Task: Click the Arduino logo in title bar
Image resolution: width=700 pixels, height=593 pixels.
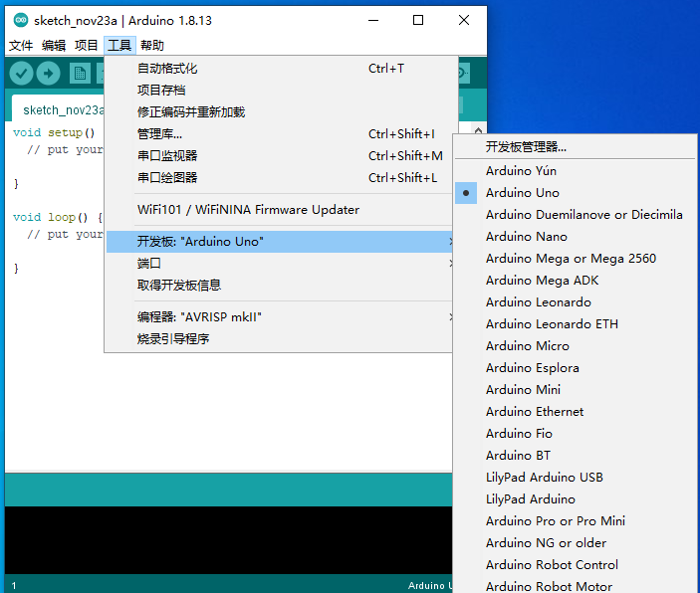Action: coord(21,20)
